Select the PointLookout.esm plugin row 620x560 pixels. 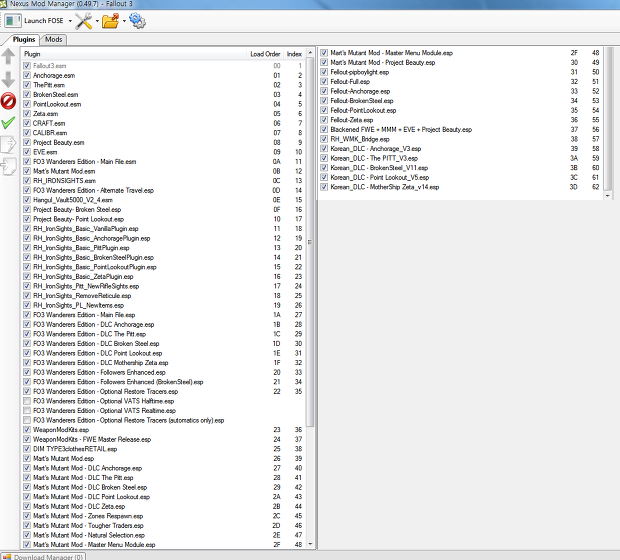[163, 104]
